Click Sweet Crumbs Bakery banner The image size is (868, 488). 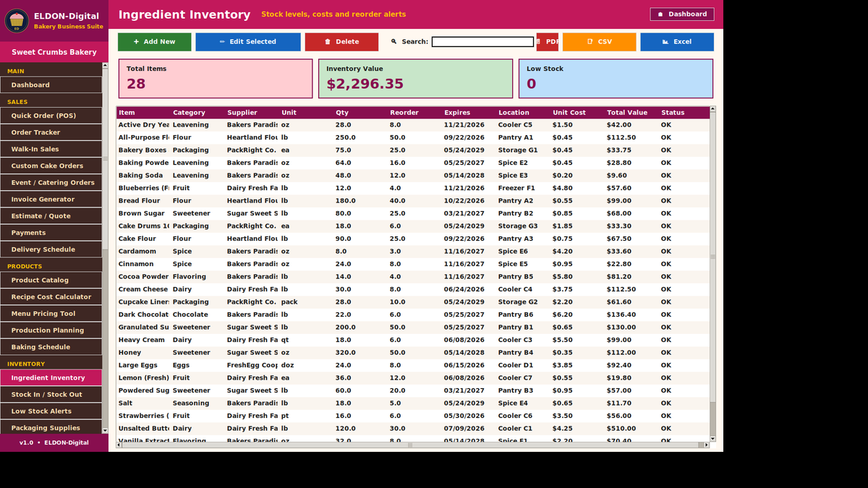pyautogui.click(x=54, y=52)
